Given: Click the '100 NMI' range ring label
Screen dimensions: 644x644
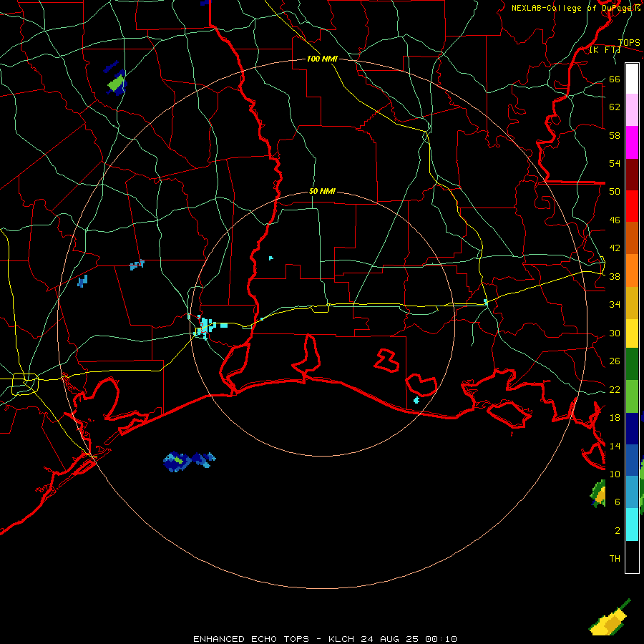Looking at the screenshot, I should click(x=322, y=59).
